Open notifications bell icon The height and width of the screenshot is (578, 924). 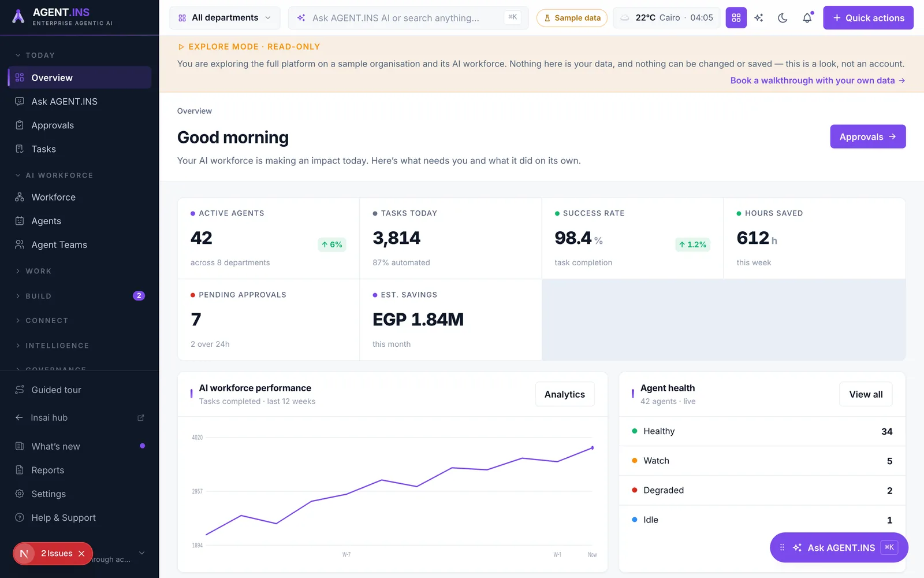point(807,18)
